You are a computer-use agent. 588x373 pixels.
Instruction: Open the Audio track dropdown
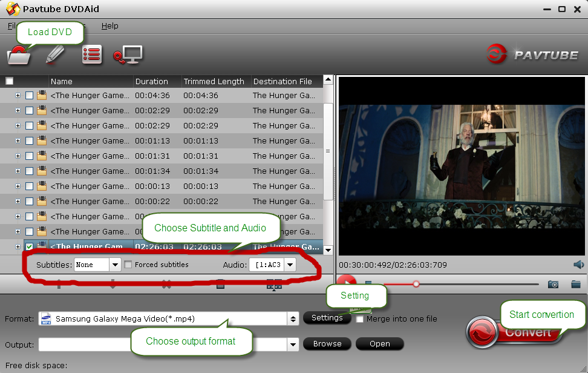(x=290, y=265)
